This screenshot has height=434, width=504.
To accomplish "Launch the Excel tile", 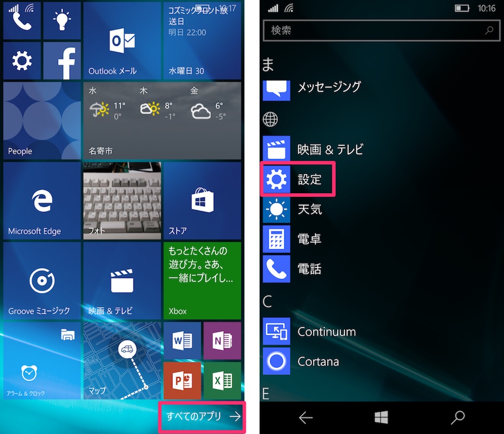I will pos(222,381).
